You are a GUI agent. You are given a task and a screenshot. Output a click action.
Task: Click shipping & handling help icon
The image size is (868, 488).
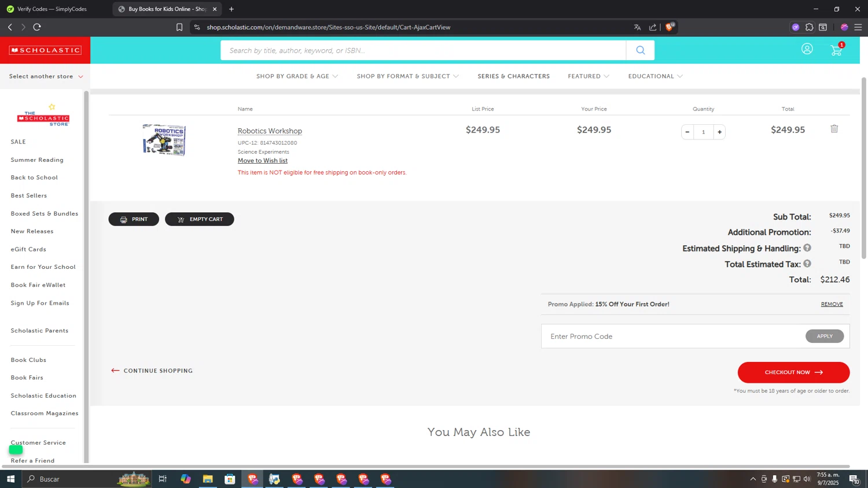point(807,247)
